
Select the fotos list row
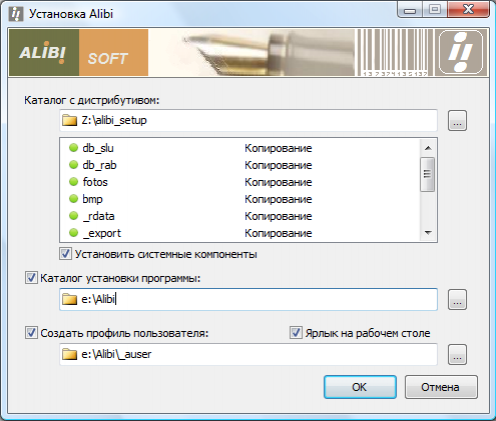[240, 182]
